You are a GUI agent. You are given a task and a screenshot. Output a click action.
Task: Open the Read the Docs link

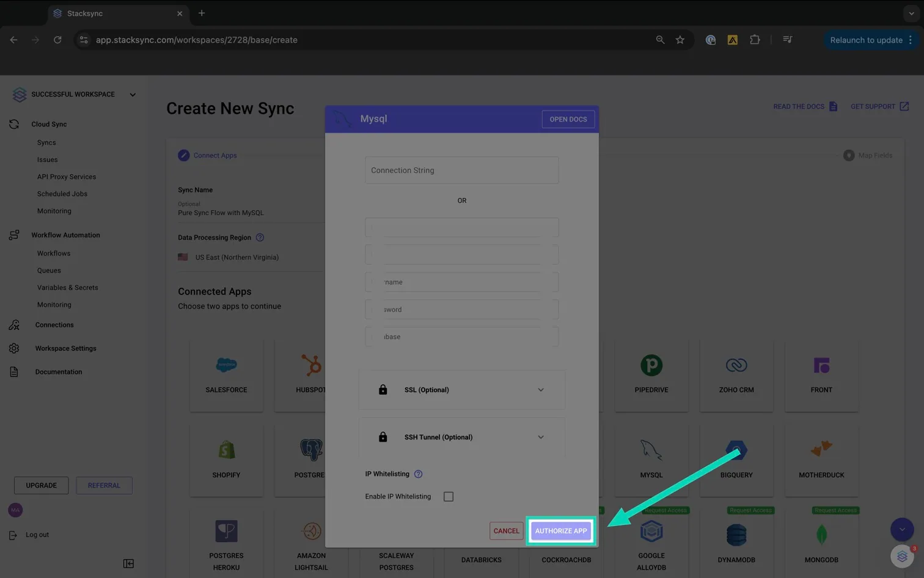805,106
